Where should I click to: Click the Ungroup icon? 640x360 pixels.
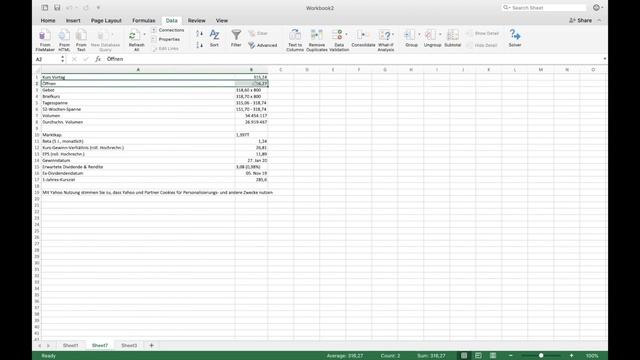430,35
